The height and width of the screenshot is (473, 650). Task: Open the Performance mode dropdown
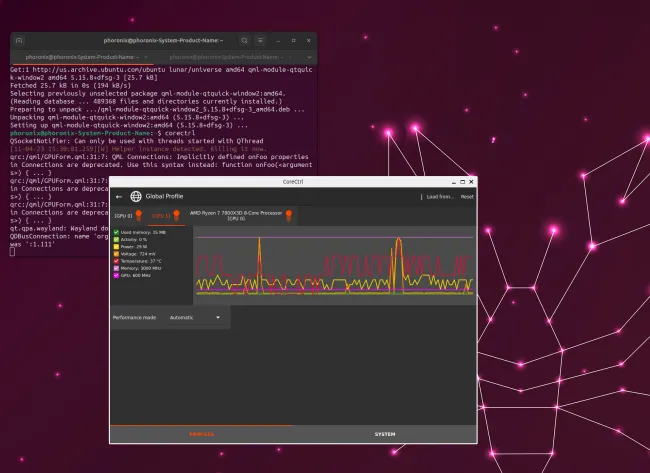196,317
